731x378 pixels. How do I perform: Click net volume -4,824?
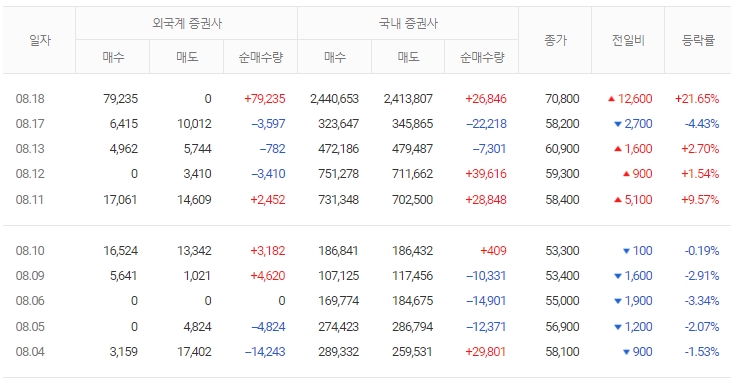269,327
